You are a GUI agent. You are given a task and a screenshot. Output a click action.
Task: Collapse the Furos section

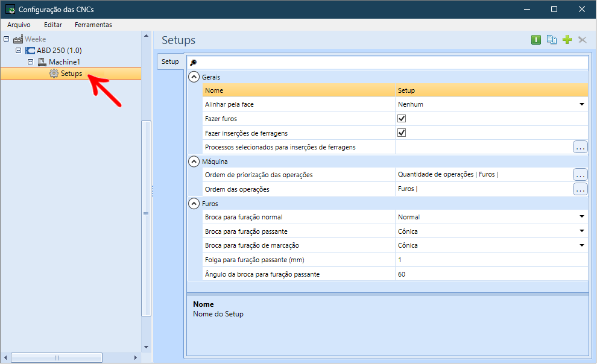click(x=194, y=204)
